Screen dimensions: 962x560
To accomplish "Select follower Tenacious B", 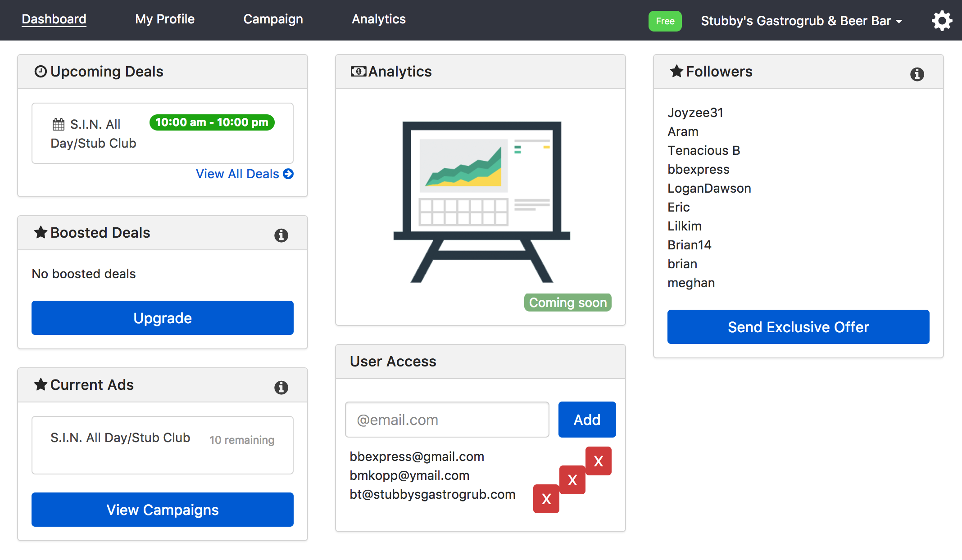I will (704, 150).
